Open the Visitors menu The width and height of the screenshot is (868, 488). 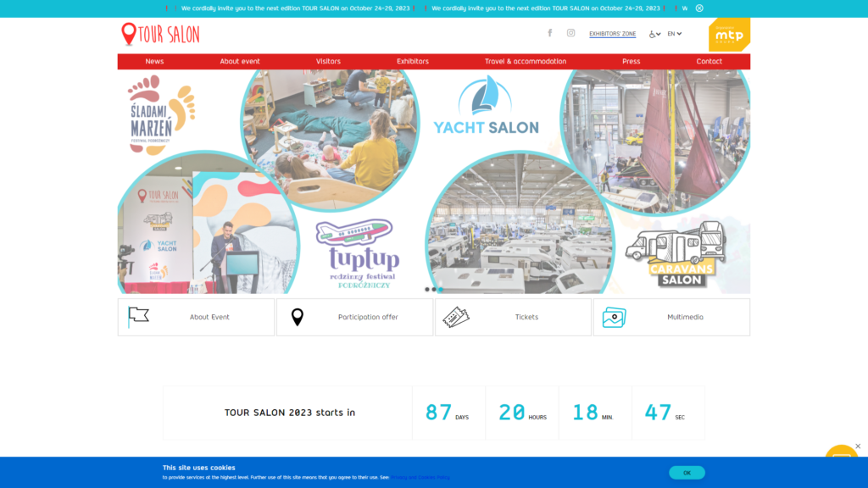(328, 61)
